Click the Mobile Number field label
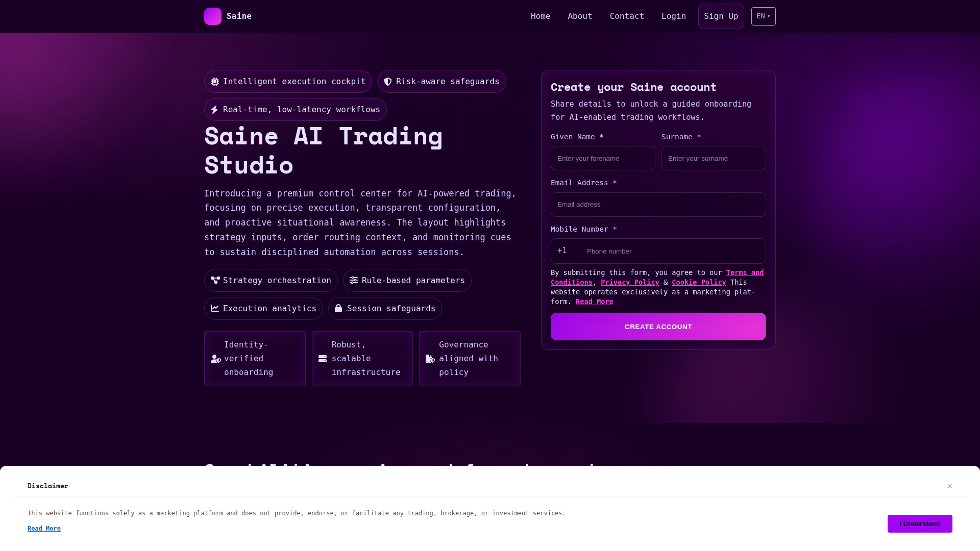980x551 pixels. (x=584, y=229)
